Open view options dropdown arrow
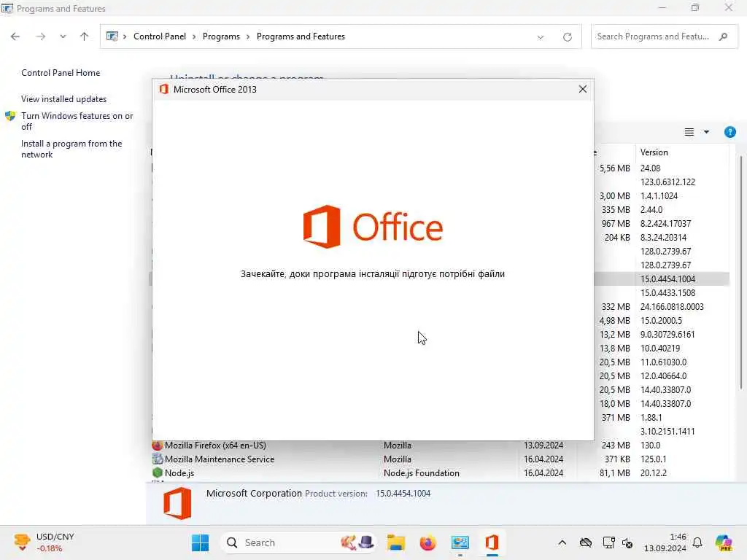The image size is (747, 560). [706, 132]
